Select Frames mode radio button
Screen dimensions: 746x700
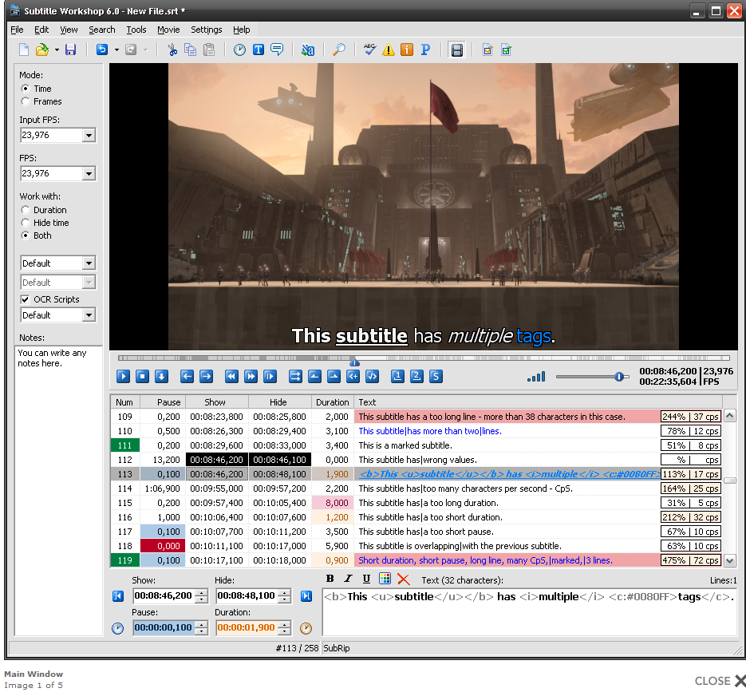click(26, 101)
